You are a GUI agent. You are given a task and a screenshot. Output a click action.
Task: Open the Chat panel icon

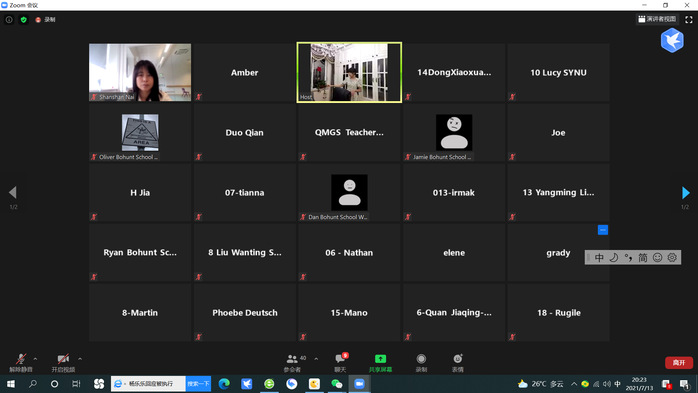[341, 359]
